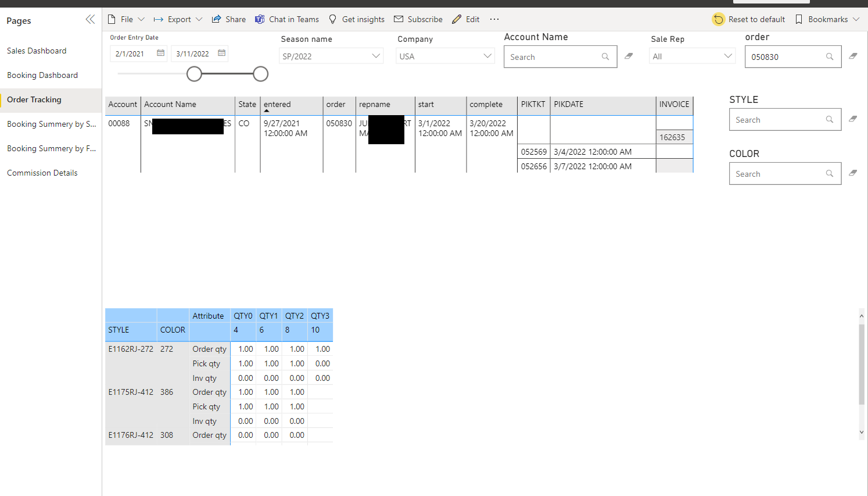The width and height of the screenshot is (868, 496).
Task: Open the Season name dropdown
Action: coord(375,56)
